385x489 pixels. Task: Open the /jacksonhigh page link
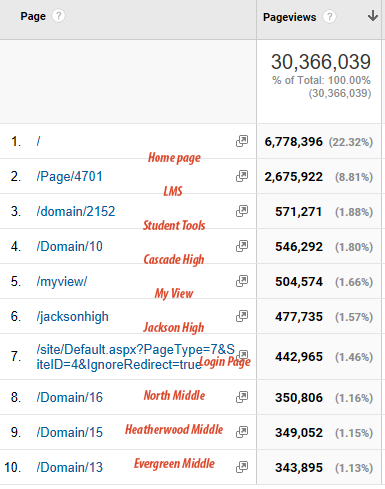[73, 317]
